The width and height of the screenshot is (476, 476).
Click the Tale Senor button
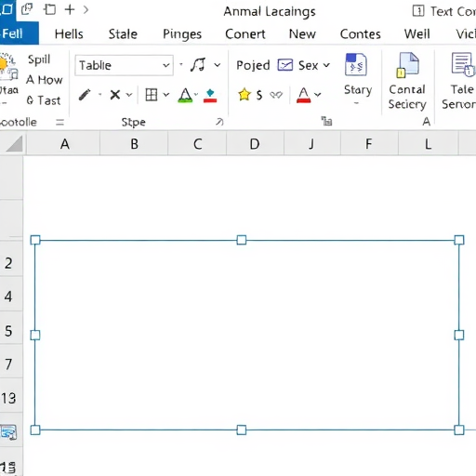[458, 81]
